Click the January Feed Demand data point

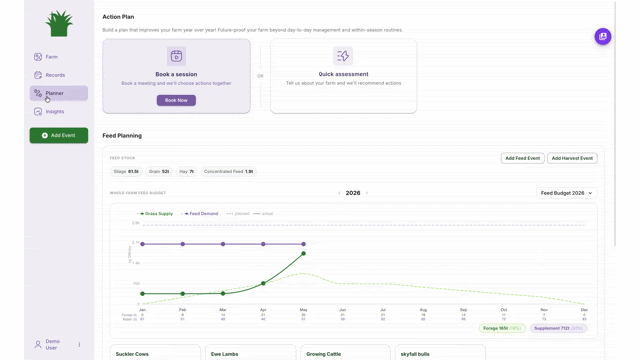coord(142,244)
